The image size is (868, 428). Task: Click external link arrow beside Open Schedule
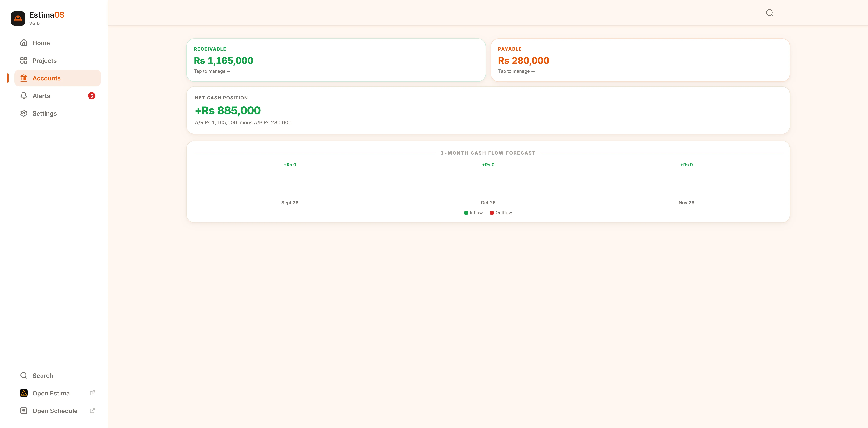(92, 411)
